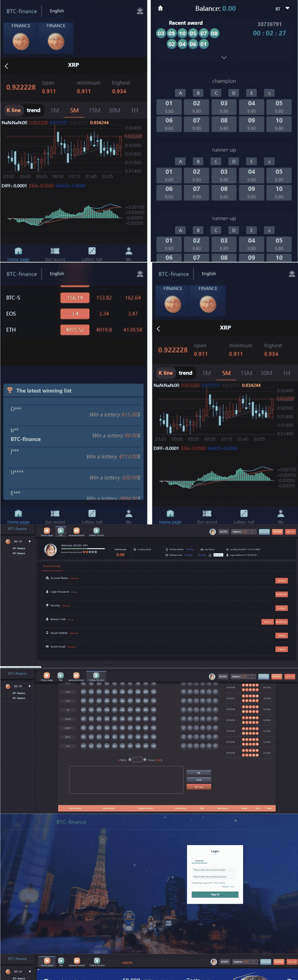The height and width of the screenshot is (980, 298).
Task: Open the Account Security tab
Action: pyautogui.click(x=52, y=566)
